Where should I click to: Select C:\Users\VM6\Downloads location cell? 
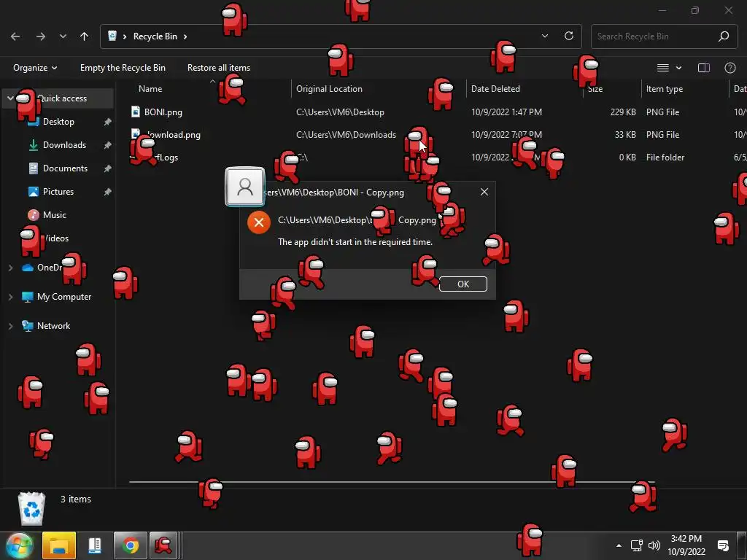click(346, 135)
